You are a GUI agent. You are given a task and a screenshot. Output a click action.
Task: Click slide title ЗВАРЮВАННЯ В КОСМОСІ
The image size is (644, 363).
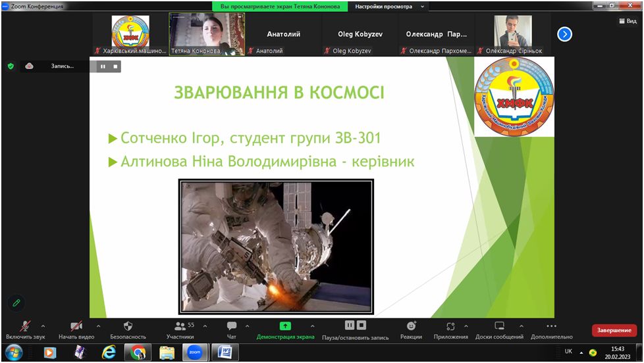coord(279,92)
